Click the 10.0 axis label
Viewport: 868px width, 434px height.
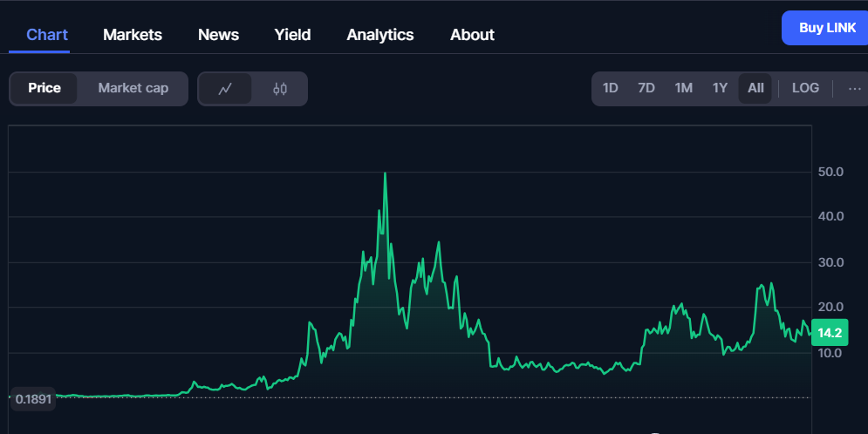coord(830,353)
